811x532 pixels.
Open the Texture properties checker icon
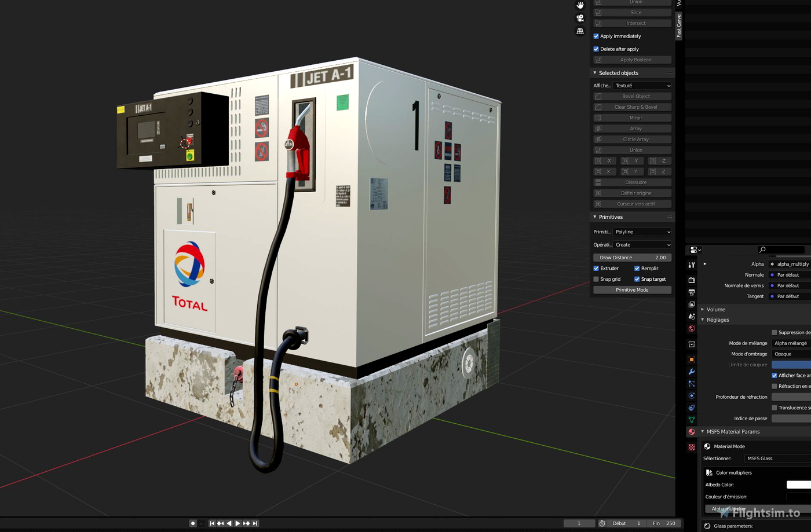[692, 447]
